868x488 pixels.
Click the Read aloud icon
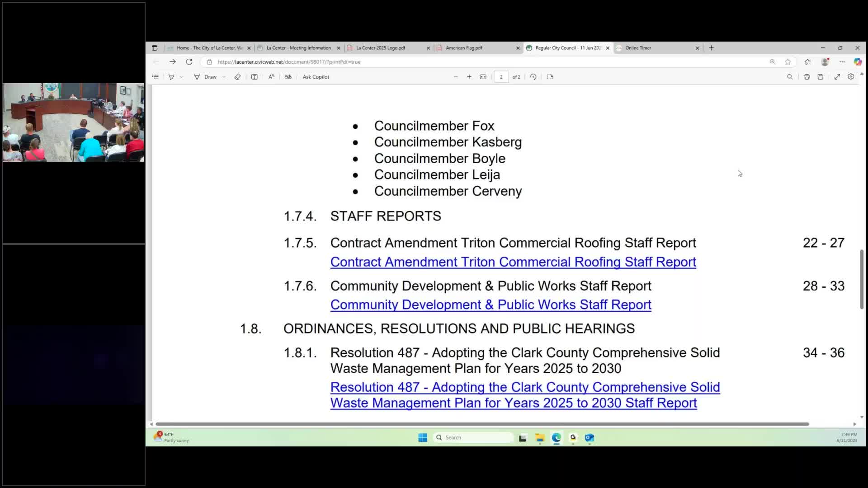point(271,77)
